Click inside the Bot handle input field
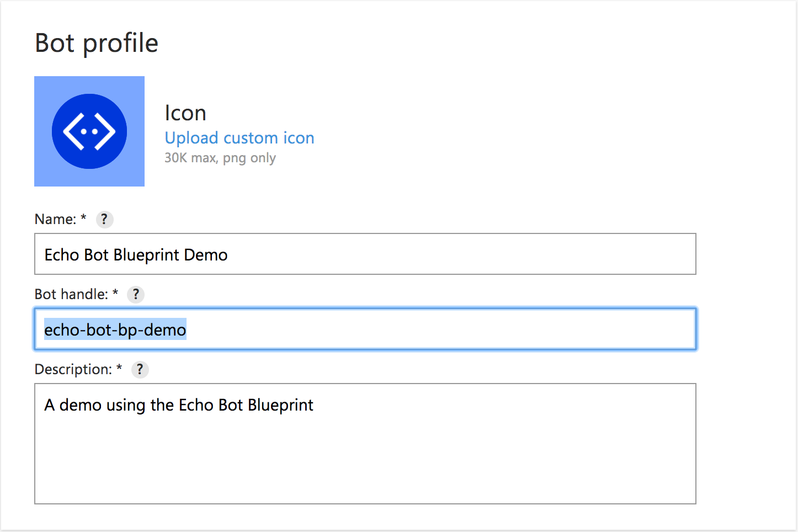 441,329
